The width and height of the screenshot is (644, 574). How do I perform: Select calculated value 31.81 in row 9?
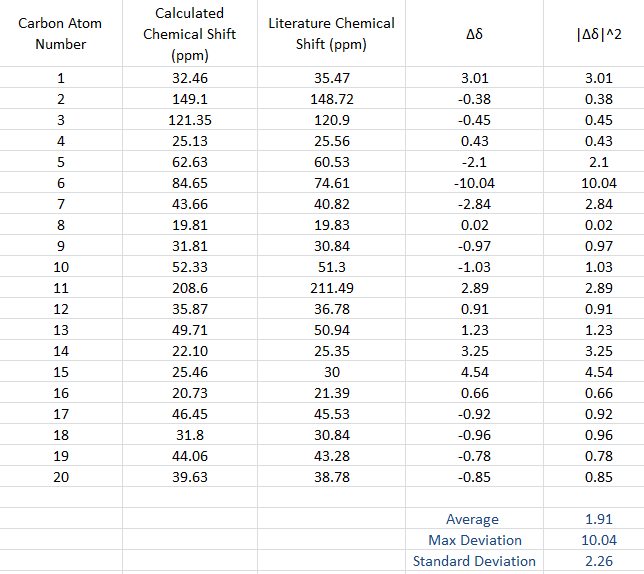click(190, 246)
